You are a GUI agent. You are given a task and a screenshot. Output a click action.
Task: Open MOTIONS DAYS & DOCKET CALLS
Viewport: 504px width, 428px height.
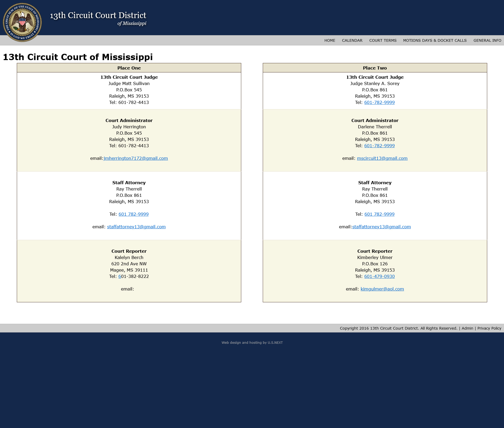point(435,40)
